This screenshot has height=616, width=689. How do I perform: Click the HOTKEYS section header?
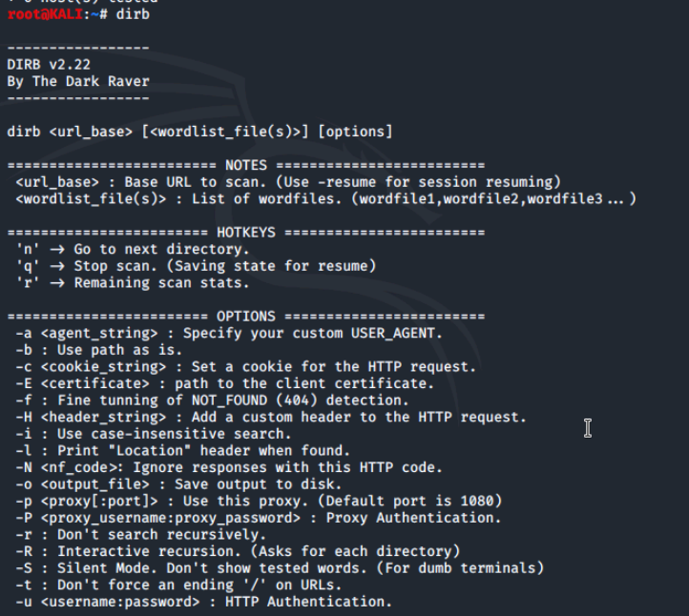(246, 233)
